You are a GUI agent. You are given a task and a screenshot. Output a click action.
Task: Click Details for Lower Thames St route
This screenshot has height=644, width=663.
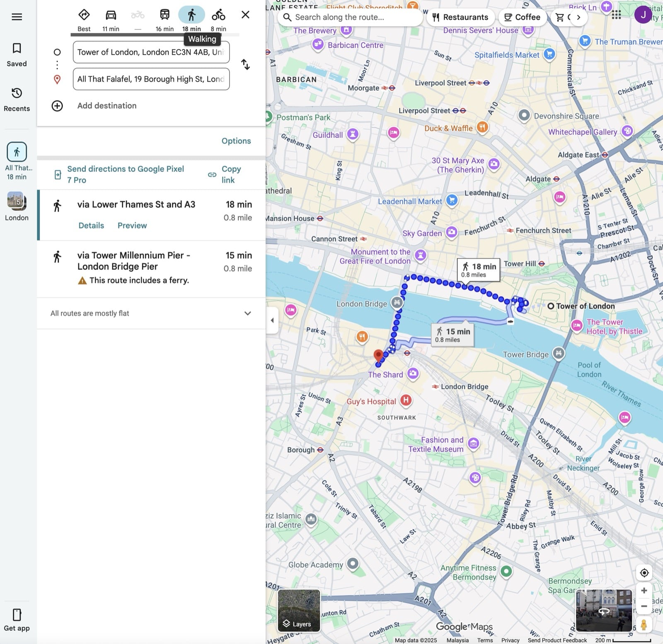click(91, 225)
